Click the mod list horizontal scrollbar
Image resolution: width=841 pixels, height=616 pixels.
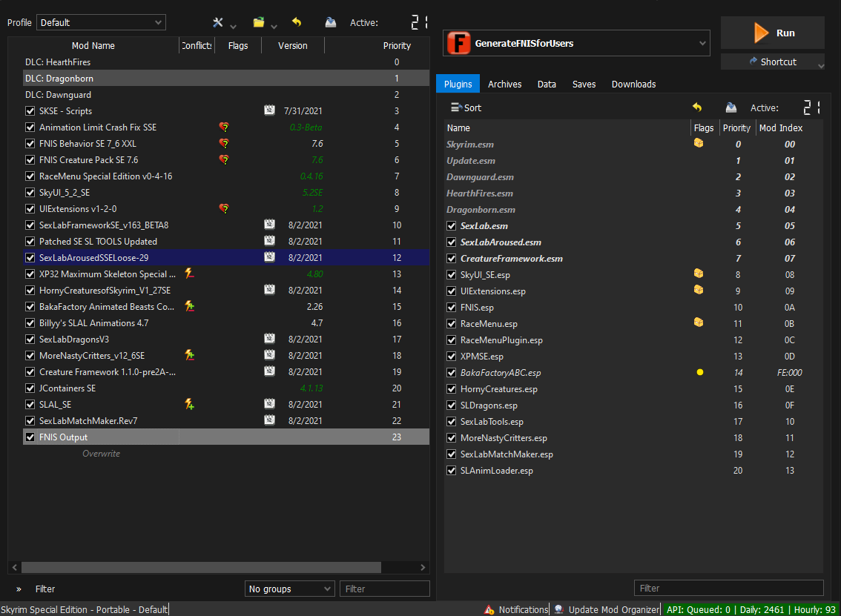(201, 567)
